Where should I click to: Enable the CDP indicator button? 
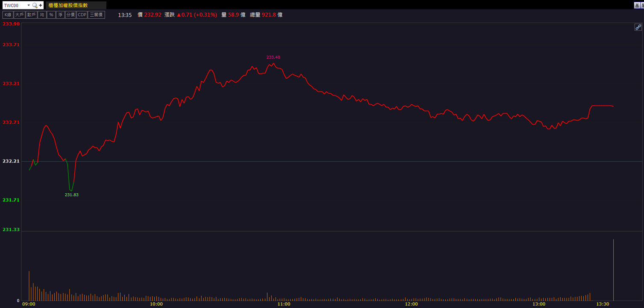(x=82, y=15)
